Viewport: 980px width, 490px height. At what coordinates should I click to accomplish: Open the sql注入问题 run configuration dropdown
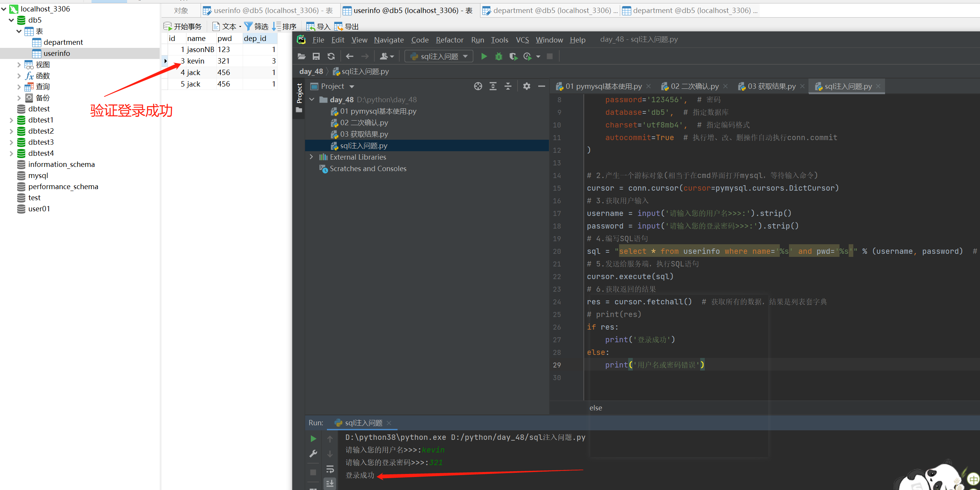coord(439,57)
